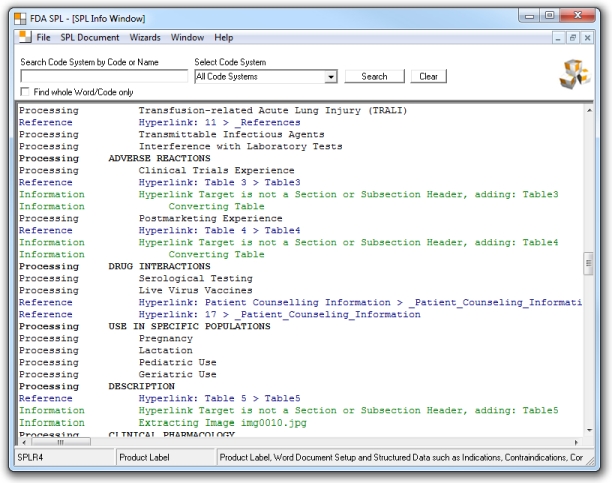Screen dimensions: 612x483
Task: Click the 'Lactation' log line
Action: pos(165,350)
